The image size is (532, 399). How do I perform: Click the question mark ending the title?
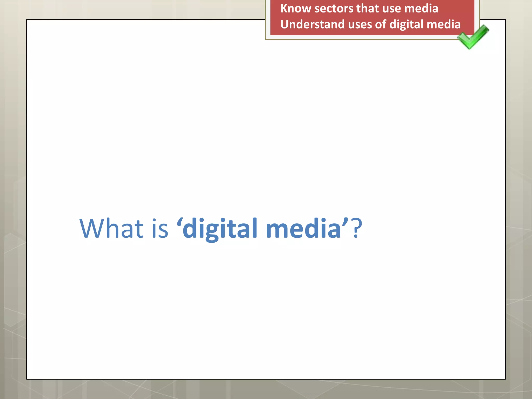coord(357,228)
